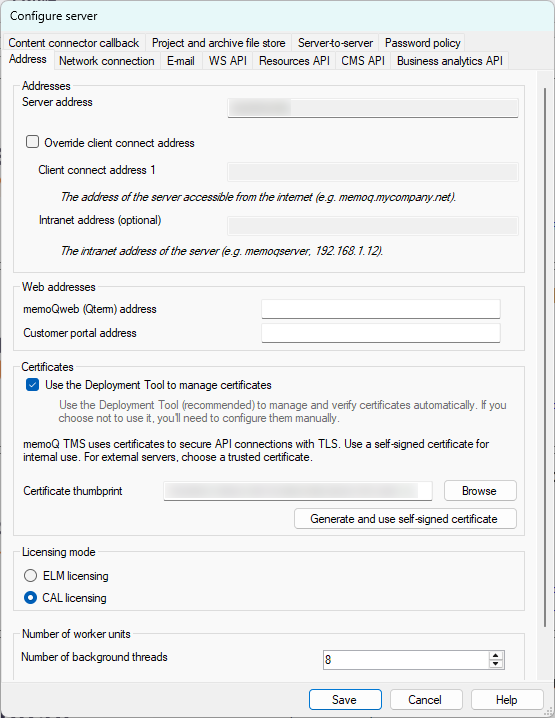Select CAL licensing radio button
This screenshot has width=555, height=718.
click(31, 598)
